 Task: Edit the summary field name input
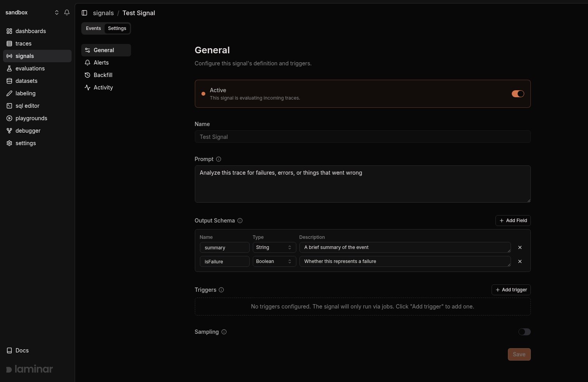click(224, 247)
